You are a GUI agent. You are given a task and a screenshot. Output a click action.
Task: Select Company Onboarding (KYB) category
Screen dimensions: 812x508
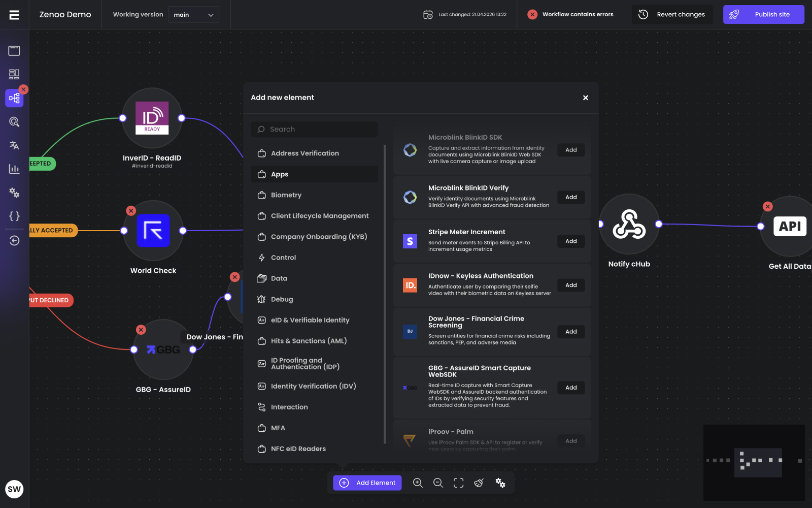tap(314, 237)
